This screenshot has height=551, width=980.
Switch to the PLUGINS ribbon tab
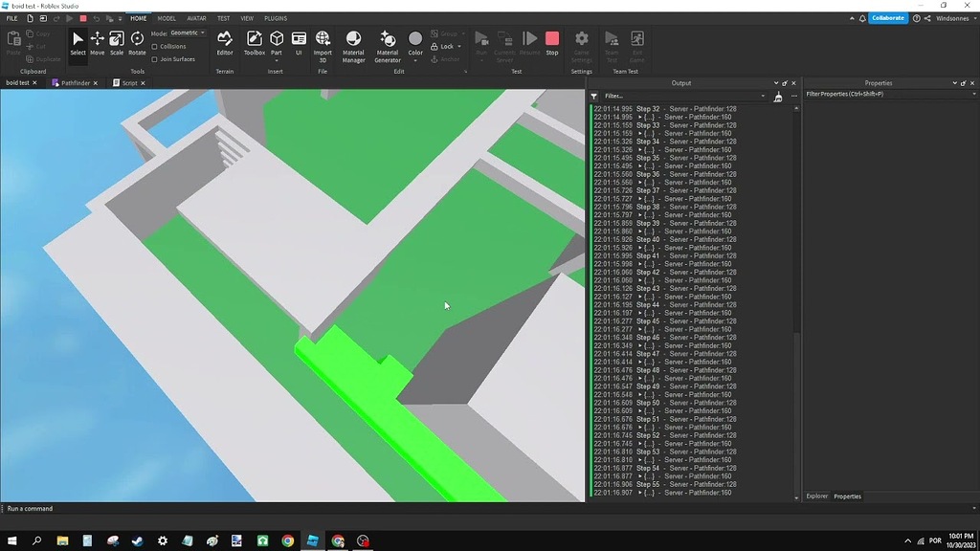click(276, 19)
